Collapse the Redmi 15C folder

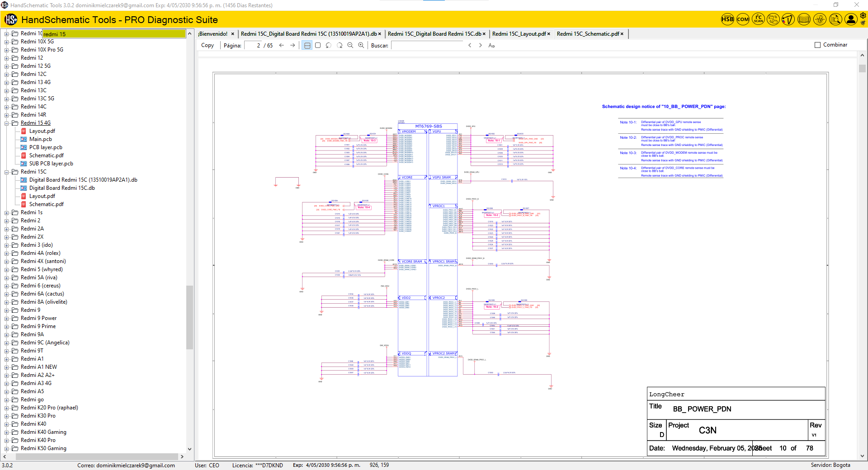pos(7,172)
